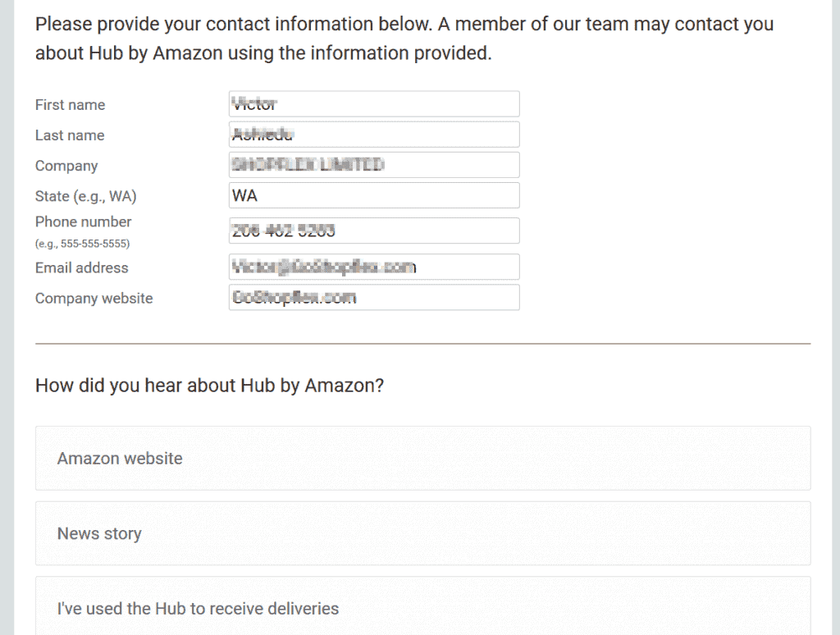
Task: Click the Email address text field
Action: pyautogui.click(x=374, y=267)
